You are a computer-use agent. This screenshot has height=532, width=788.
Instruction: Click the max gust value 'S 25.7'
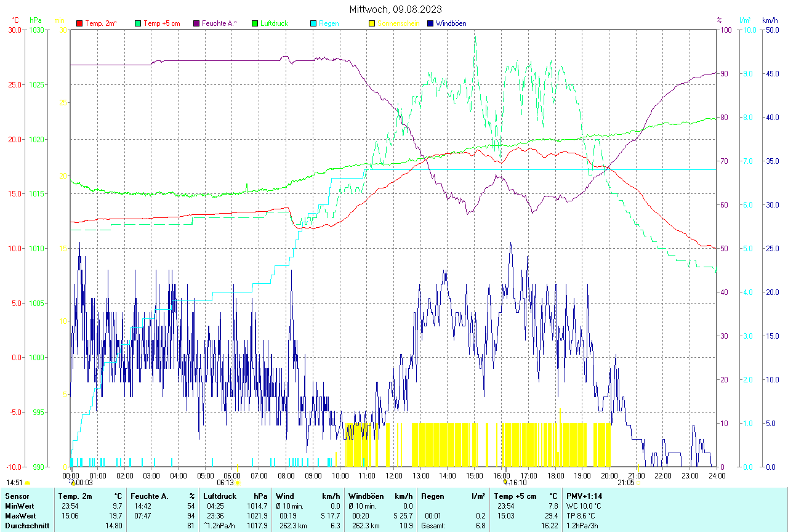pyautogui.click(x=403, y=515)
